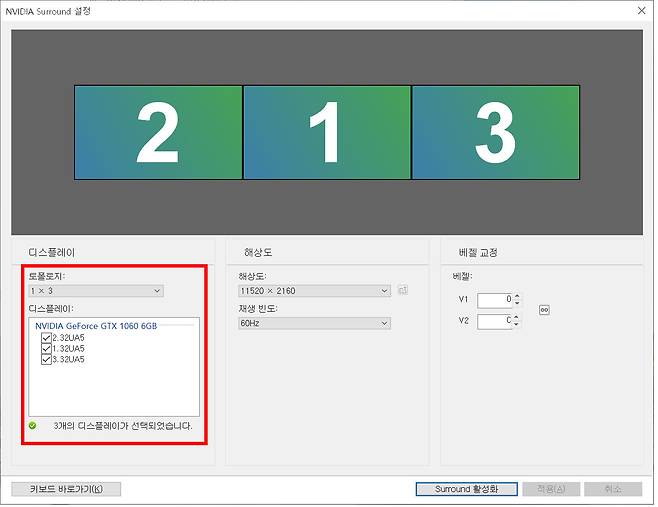Click the icon beside the resolution dropdown

[403, 291]
